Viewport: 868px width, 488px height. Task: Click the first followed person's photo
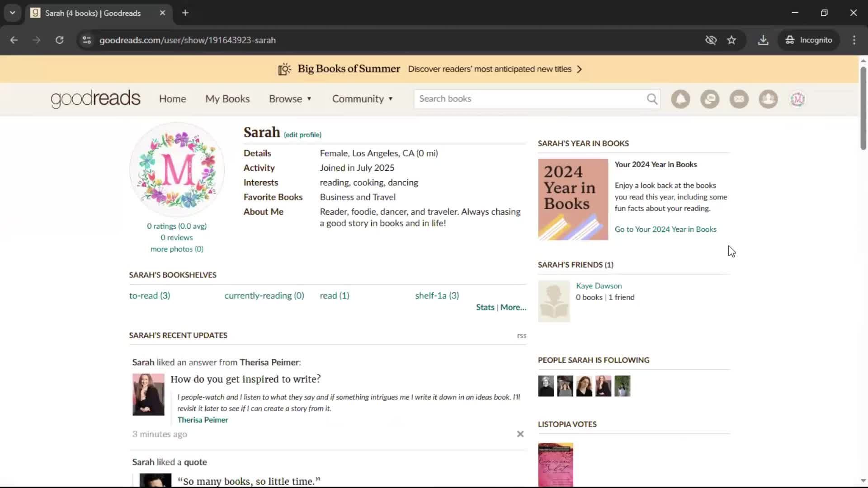click(546, 386)
